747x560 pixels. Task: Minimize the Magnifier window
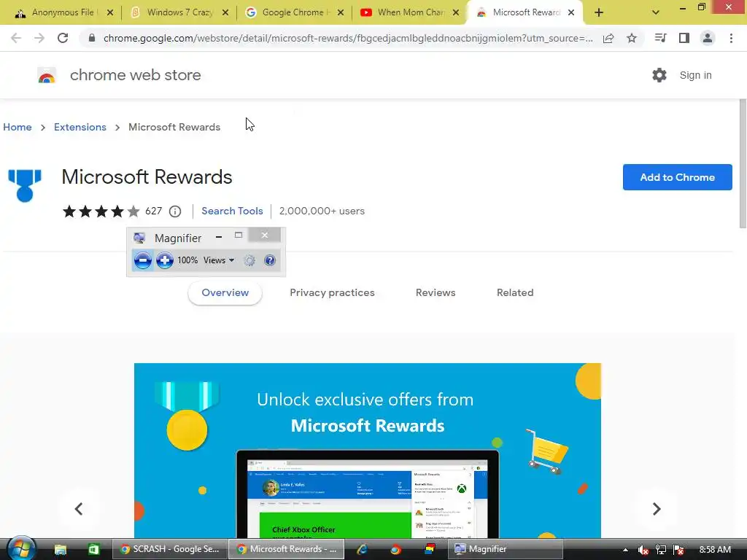tap(219, 236)
